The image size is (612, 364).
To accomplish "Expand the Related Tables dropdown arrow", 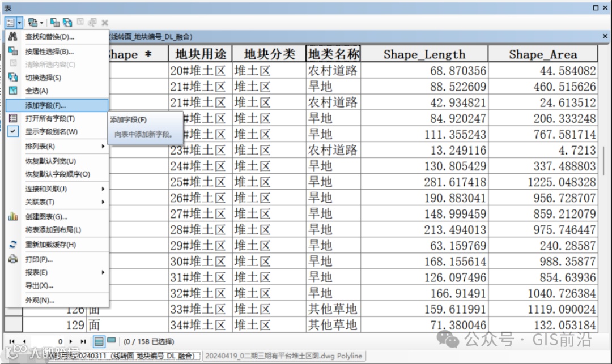I will pyautogui.click(x=41, y=23).
